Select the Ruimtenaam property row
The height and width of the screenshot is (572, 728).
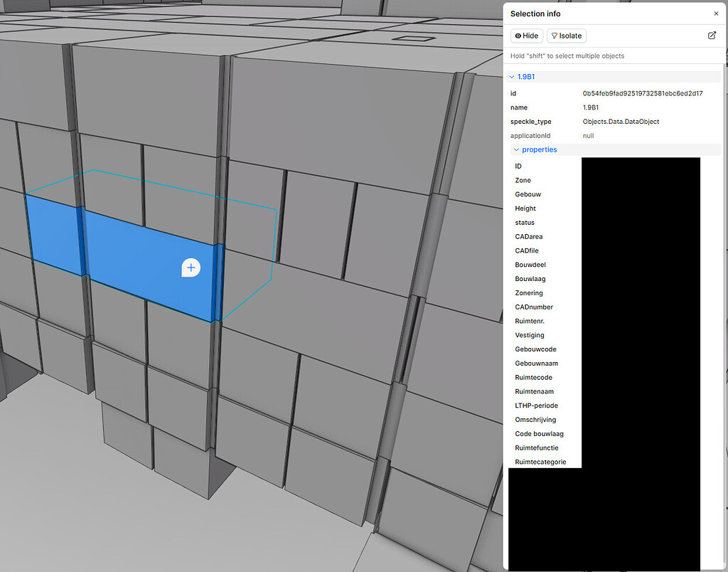tap(534, 391)
